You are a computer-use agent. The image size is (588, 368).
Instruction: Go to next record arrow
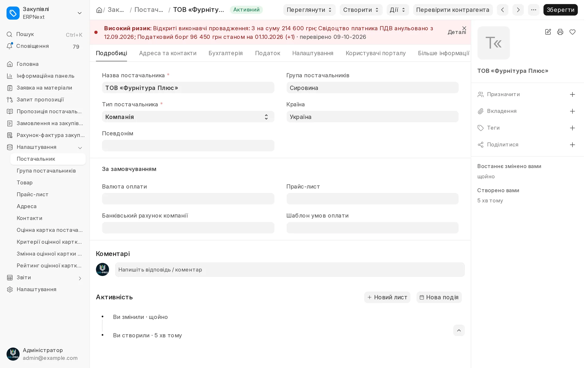[x=518, y=10]
